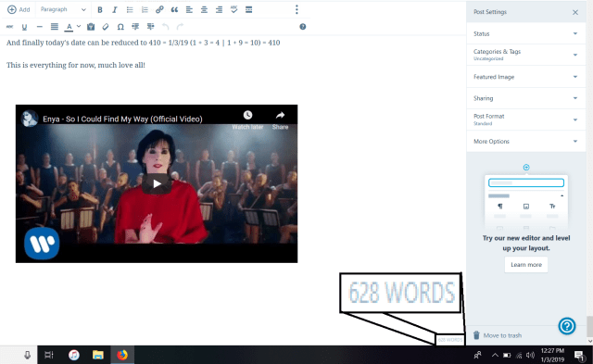Open the Enya video title link
This screenshot has height=364, width=593.
pyautogui.click(x=122, y=119)
